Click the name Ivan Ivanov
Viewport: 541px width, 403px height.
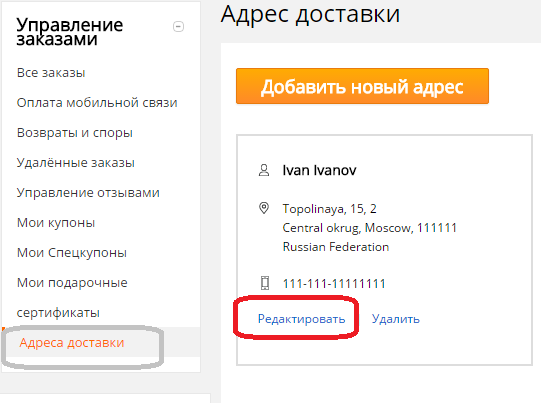[319, 170]
